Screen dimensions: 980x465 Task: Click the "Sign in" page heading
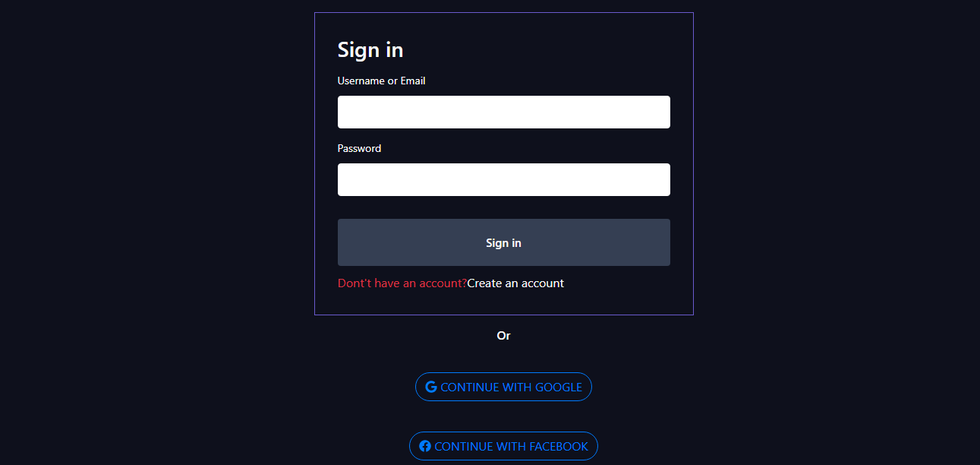370,49
